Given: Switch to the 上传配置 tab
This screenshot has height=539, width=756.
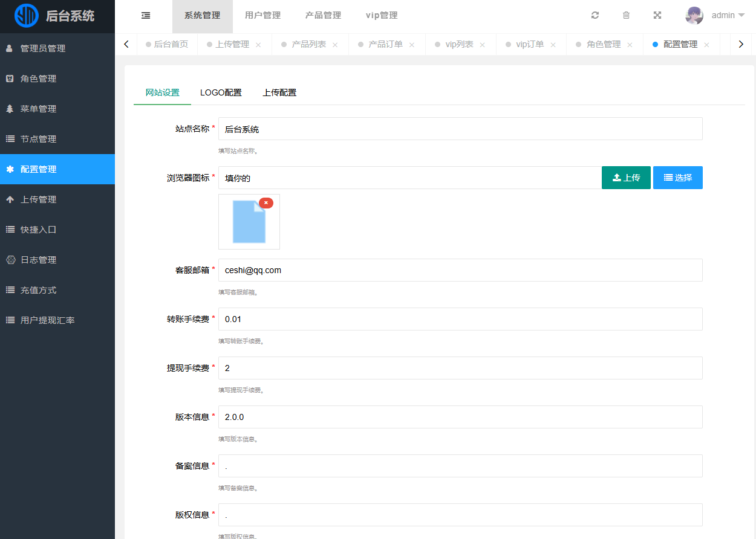Looking at the screenshot, I should [x=279, y=93].
